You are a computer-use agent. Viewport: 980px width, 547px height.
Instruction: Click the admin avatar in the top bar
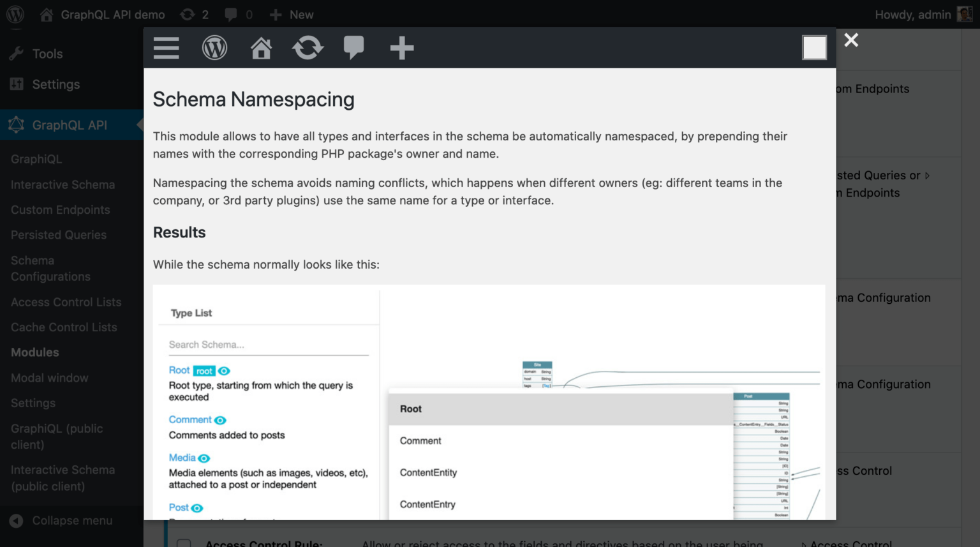(965, 14)
